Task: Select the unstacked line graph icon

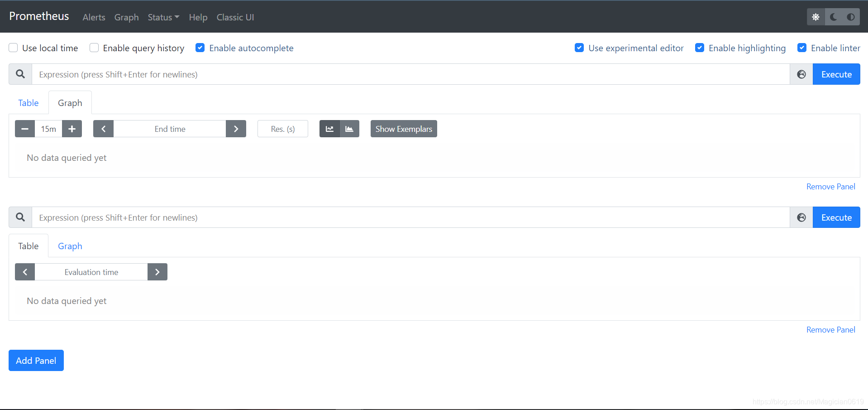Action: click(x=329, y=129)
